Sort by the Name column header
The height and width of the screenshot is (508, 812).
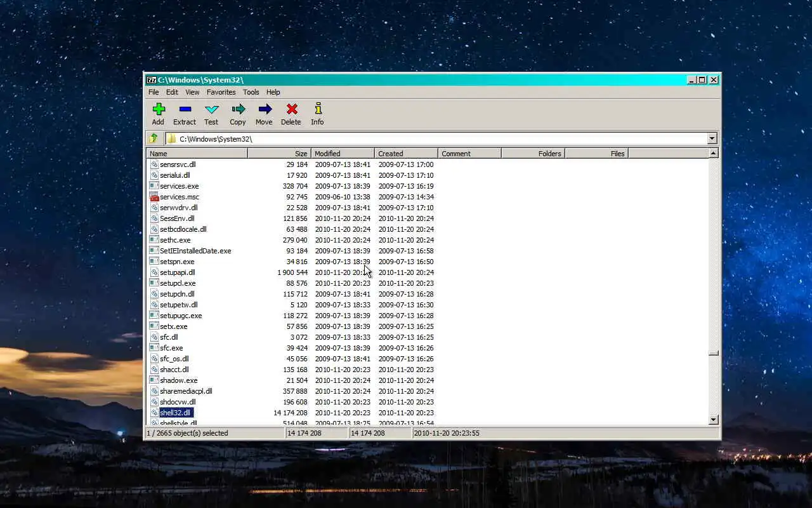pyautogui.click(x=197, y=153)
